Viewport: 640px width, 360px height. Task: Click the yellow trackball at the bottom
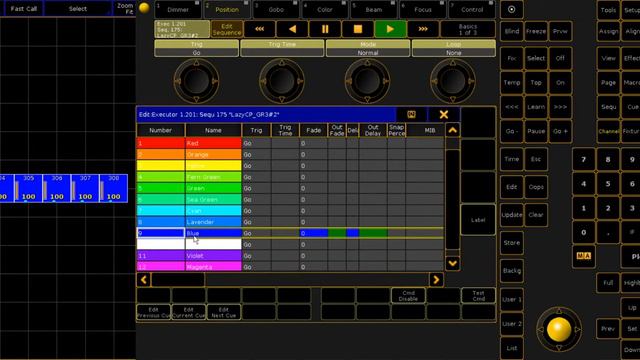[x=559, y=329]
